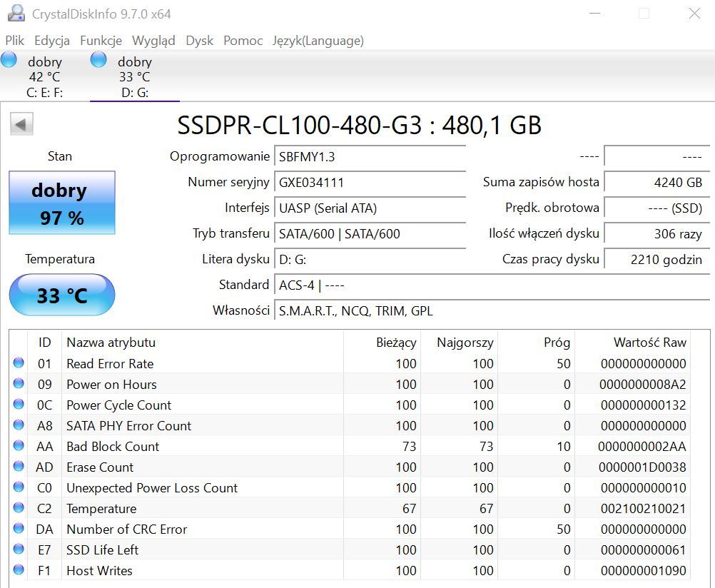Click raw value 0000001D0038
The width and height of the screenshot is (715, 588).
(642, 467)
